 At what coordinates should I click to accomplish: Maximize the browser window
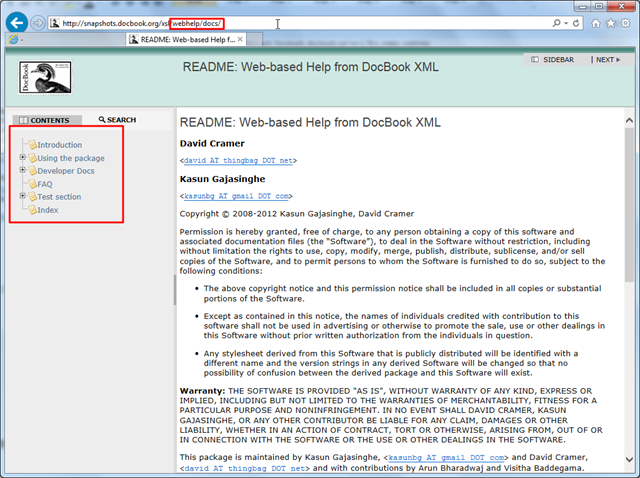(x=599, y=6)
